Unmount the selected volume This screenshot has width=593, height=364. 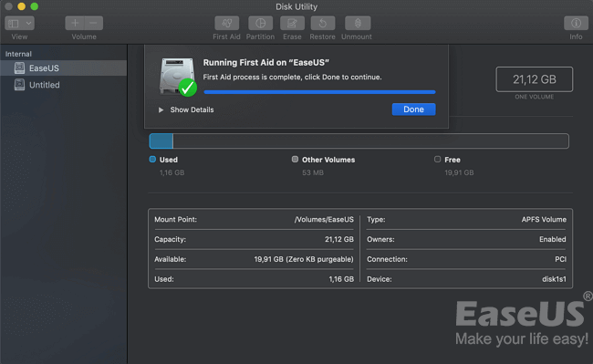click(358, 24)
